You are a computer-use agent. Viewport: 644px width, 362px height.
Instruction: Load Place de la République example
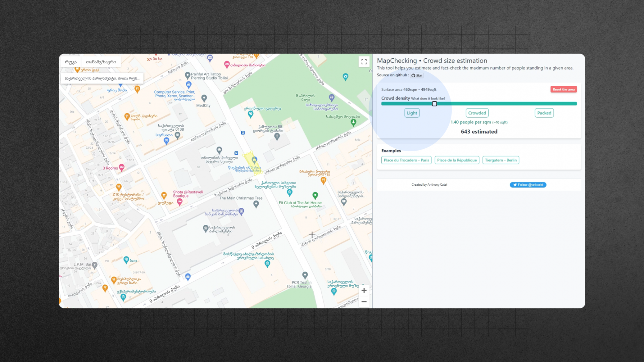[457, 160]
